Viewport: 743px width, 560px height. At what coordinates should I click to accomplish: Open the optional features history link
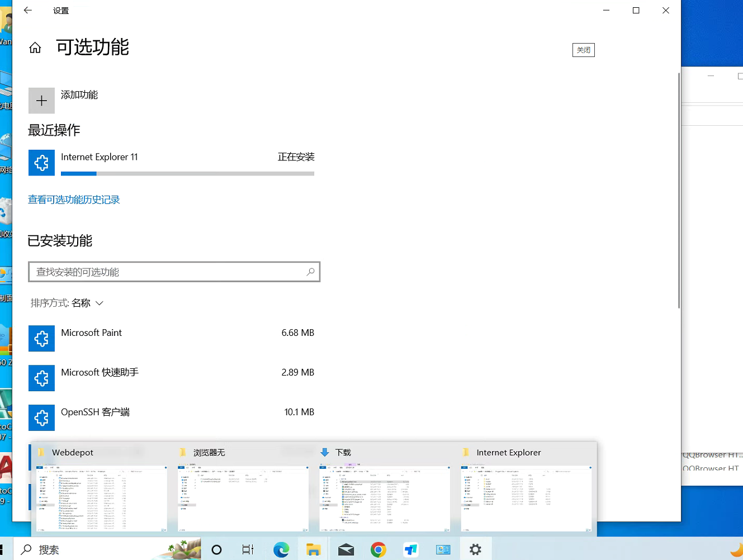click(x=74, y=200)
